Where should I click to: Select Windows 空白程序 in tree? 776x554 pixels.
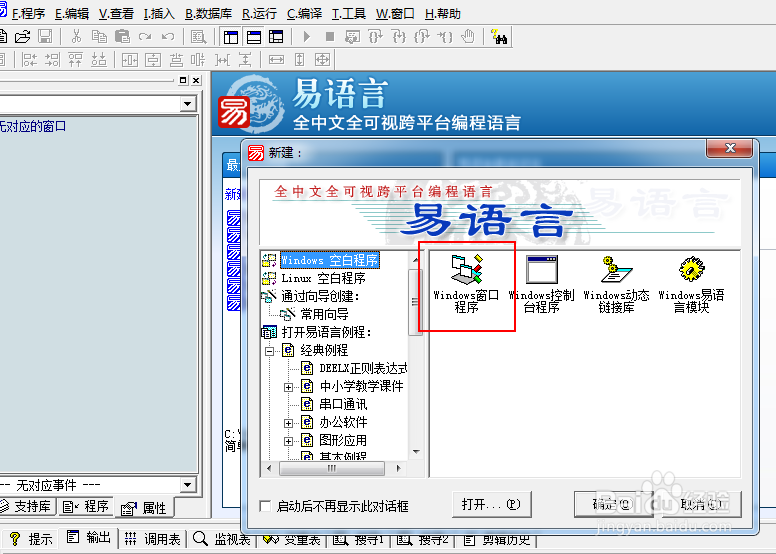(330, 260)
